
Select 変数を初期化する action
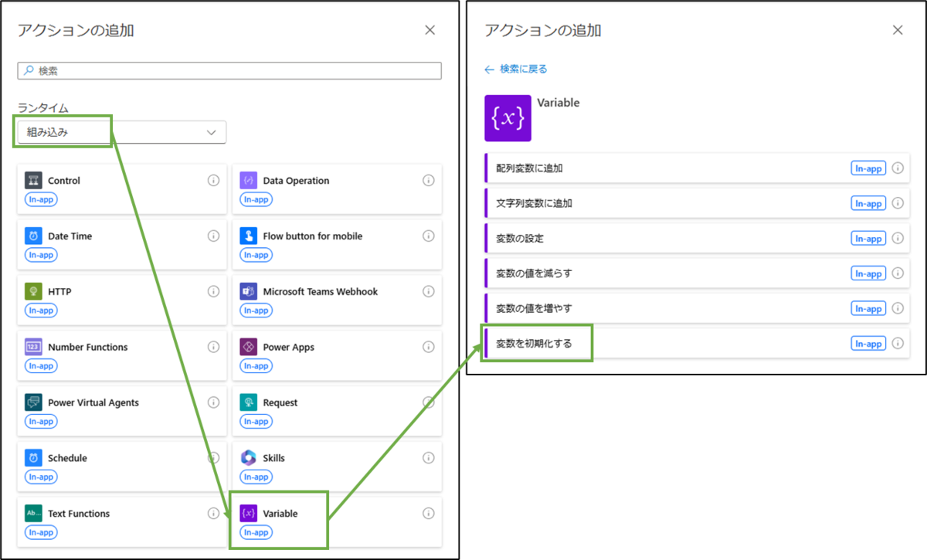(x=697, y=344)
